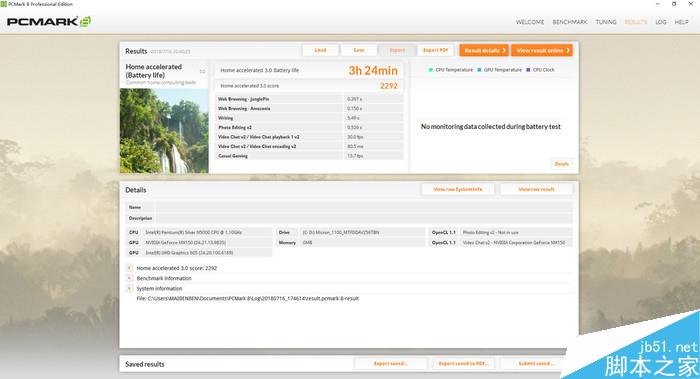Click Export saved... button
The image size is (700, 379).
(x=391, y=364)
